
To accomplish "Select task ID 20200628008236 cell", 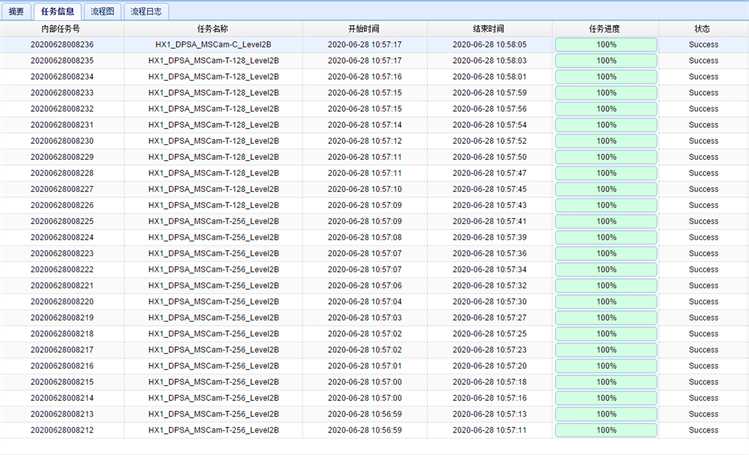I will click(62, 45).
